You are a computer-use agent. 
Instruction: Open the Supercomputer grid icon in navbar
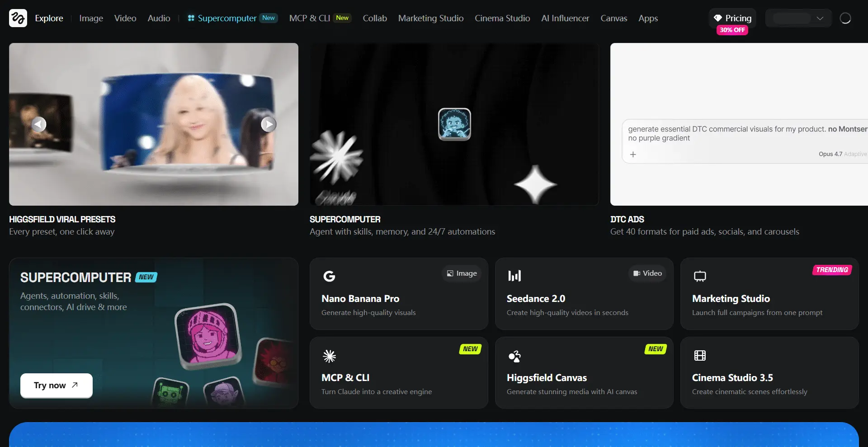point(191,18)
